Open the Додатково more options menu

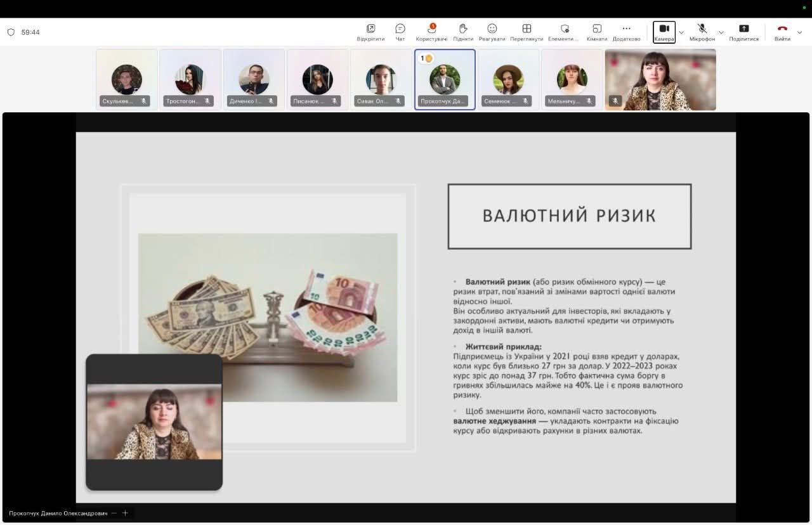626,29
